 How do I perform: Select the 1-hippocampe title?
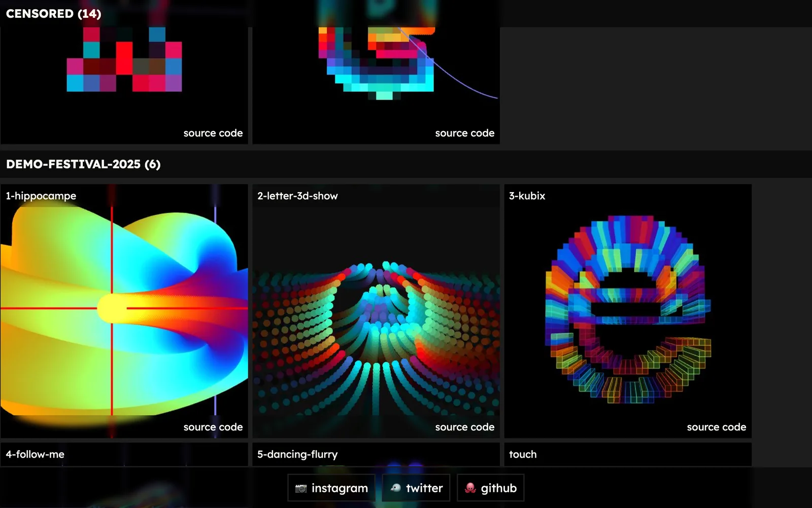pyautogui.click(x=41, y=196)
